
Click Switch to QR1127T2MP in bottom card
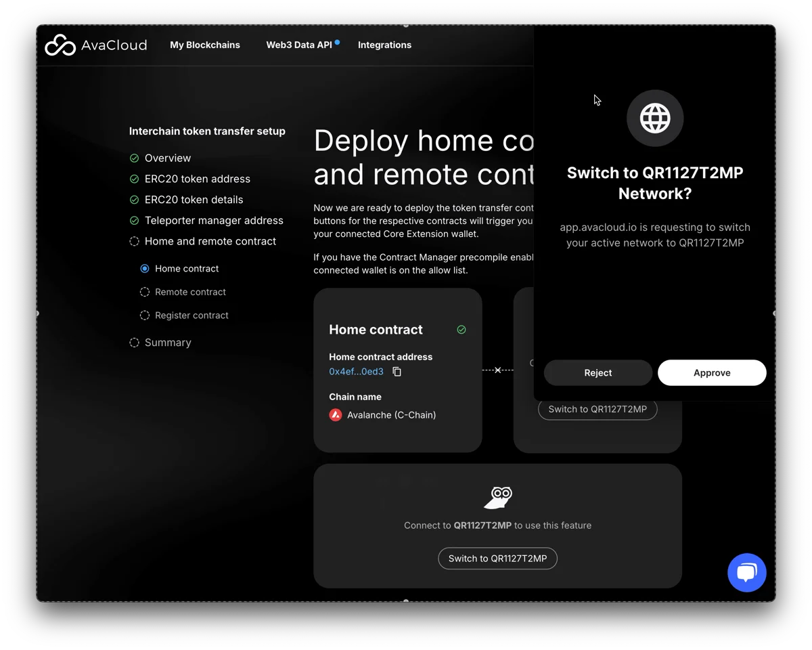(498, 559)
